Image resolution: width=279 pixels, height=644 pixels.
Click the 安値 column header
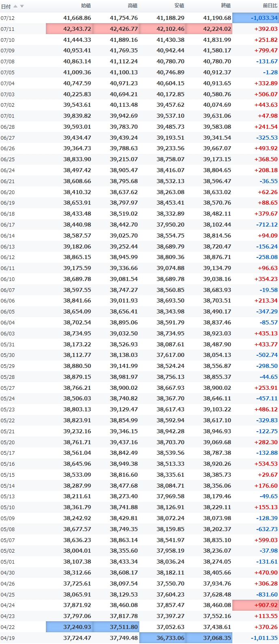(179, 6)
